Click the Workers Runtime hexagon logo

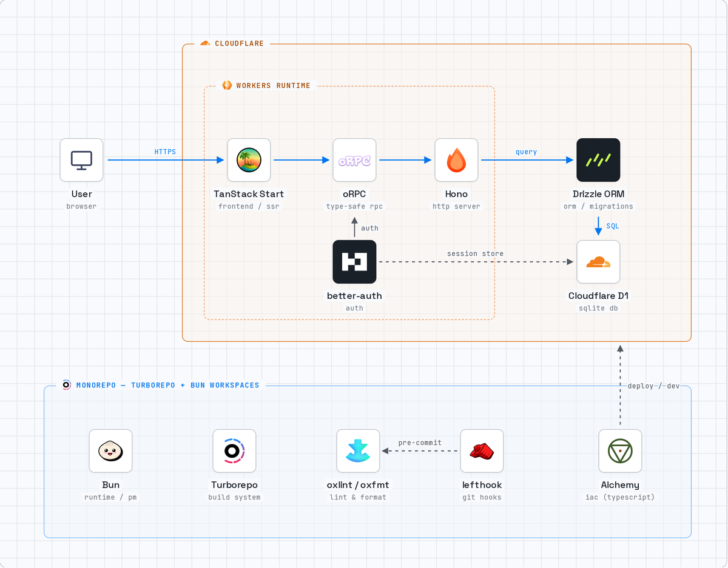click(x=227, y=85)
